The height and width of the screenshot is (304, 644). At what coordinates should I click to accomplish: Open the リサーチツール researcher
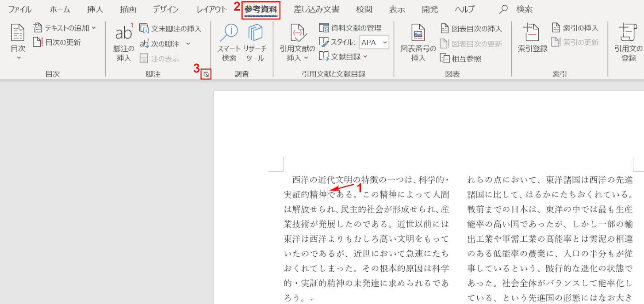pos(255,43)
